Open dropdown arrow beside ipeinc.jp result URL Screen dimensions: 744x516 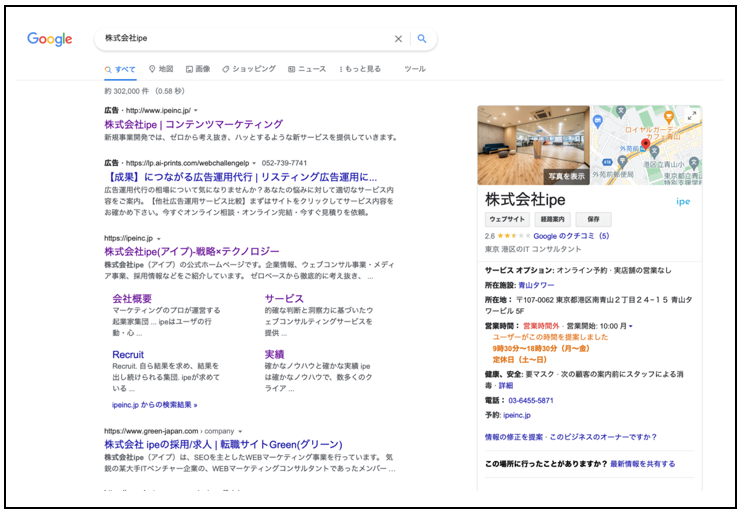pyautogui.click(x=159, y=239)
